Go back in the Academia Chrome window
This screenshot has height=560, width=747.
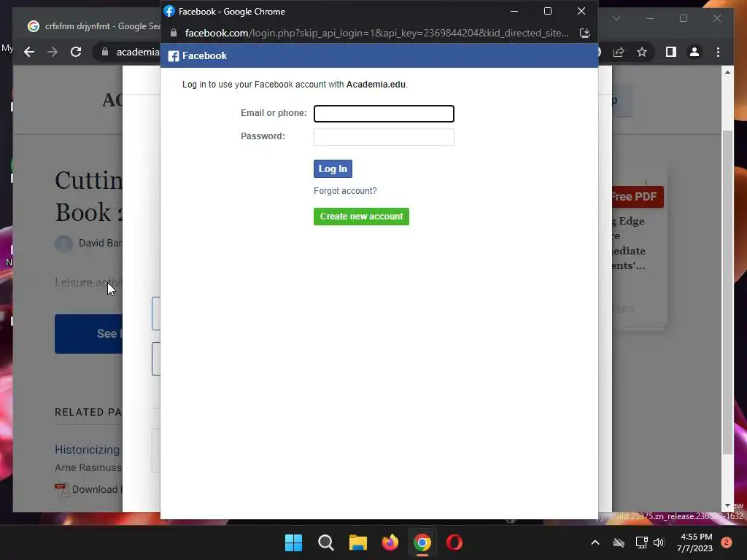point(29,52)
